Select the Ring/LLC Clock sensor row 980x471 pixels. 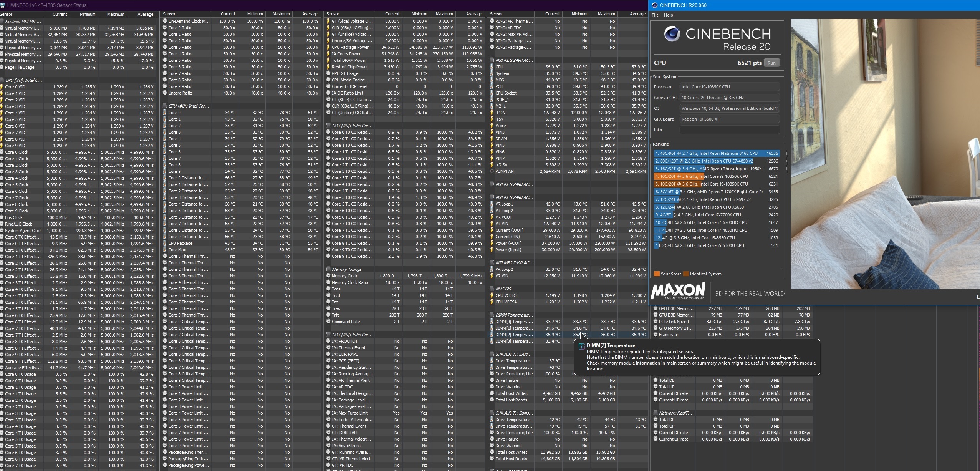click(x=78, y=224)
